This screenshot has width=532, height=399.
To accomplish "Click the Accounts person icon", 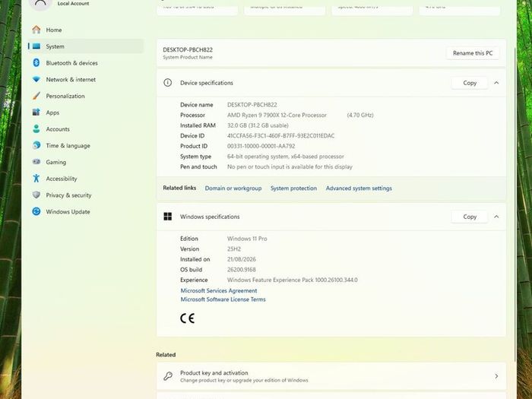I will tap(36, 129).
